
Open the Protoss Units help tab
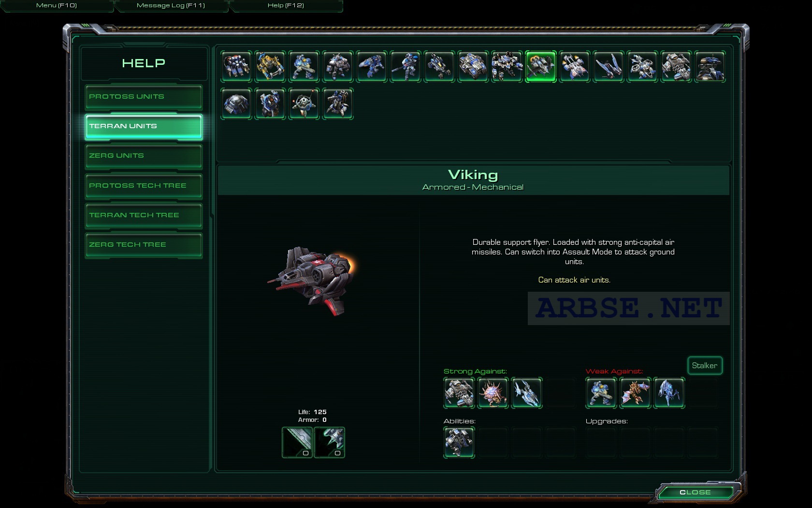pyautogui.click(x=144, y=97)
